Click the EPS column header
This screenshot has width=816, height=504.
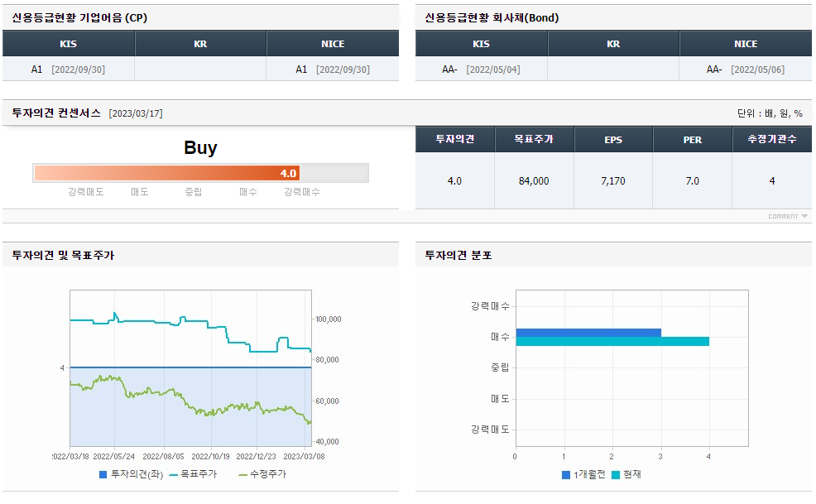pos(613,139)
